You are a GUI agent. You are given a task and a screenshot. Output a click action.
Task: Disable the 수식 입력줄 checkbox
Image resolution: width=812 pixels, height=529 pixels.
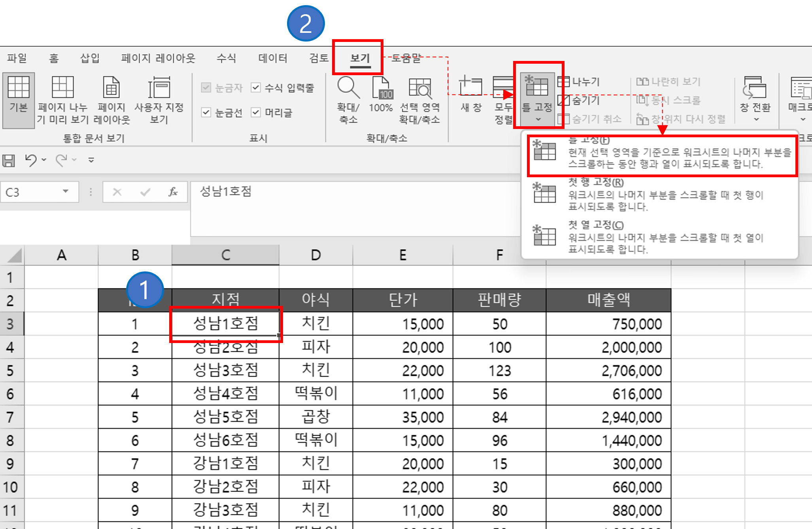[256, 87]
